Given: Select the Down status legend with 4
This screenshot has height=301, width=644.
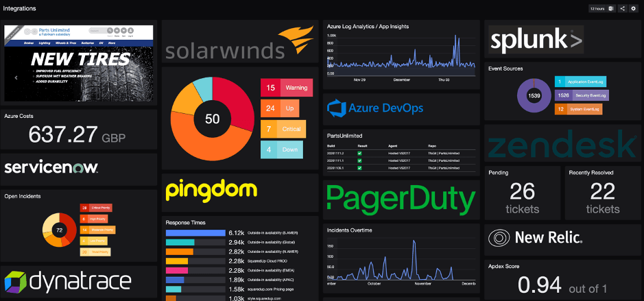Looking at the screenshot, I should 282,149.
